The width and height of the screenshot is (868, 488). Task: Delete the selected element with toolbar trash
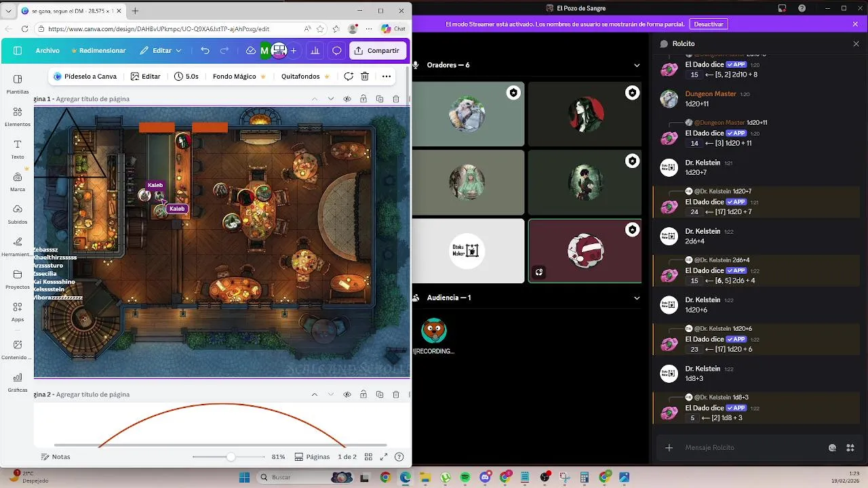click(x=365, y=77)
